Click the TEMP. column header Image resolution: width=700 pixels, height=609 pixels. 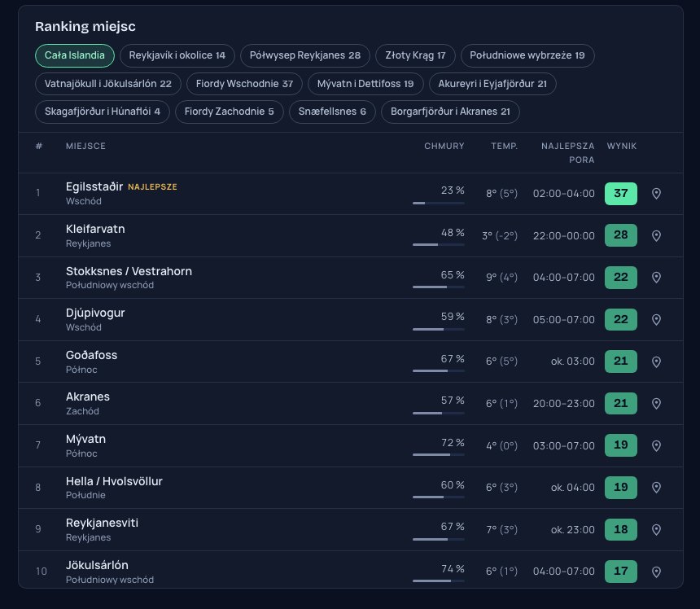tap(505, 146)
